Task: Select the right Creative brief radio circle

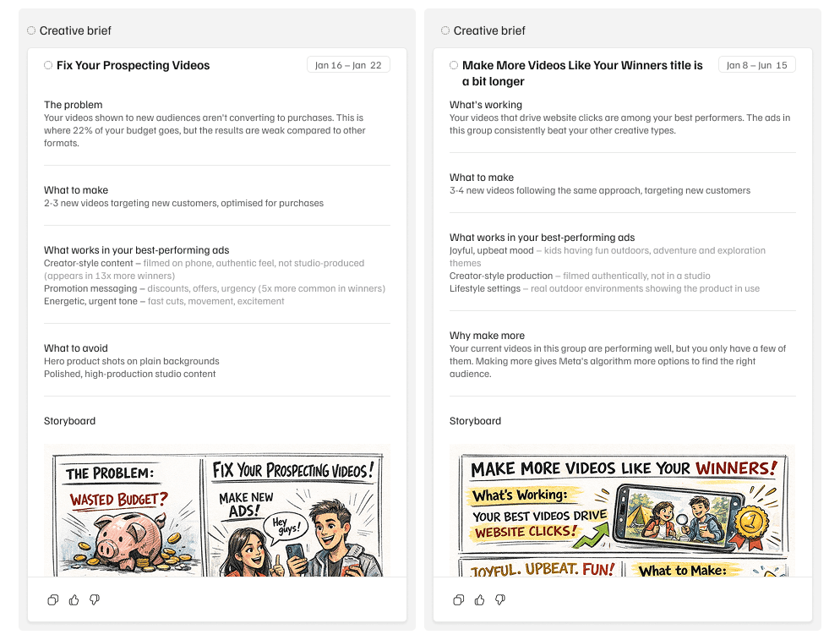Action: pos(445,30)
